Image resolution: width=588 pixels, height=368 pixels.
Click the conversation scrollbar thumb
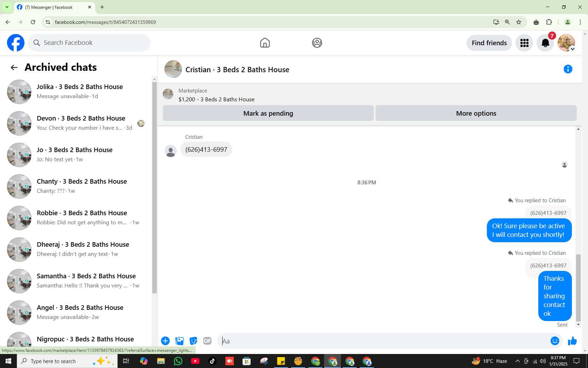click(x=578, y=288)
